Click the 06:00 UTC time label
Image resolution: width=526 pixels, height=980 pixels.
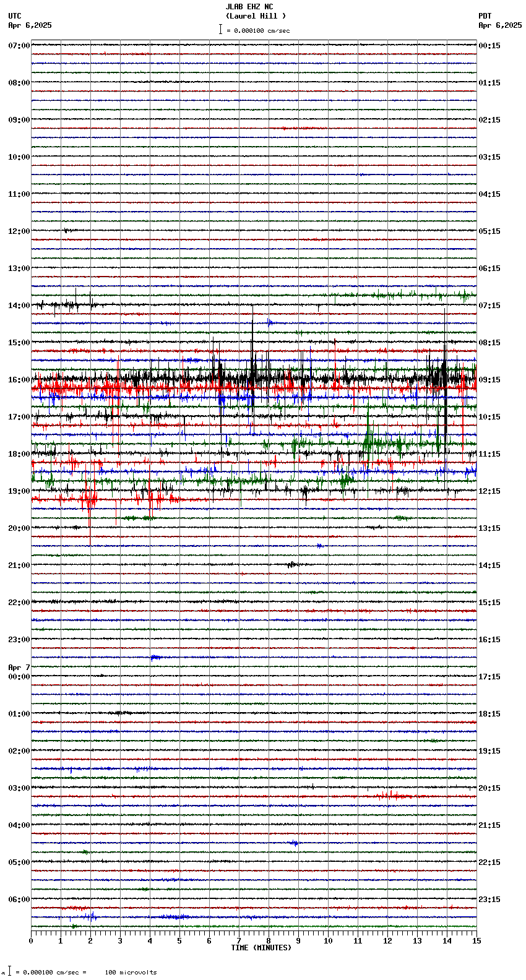(x=19, y=900)
